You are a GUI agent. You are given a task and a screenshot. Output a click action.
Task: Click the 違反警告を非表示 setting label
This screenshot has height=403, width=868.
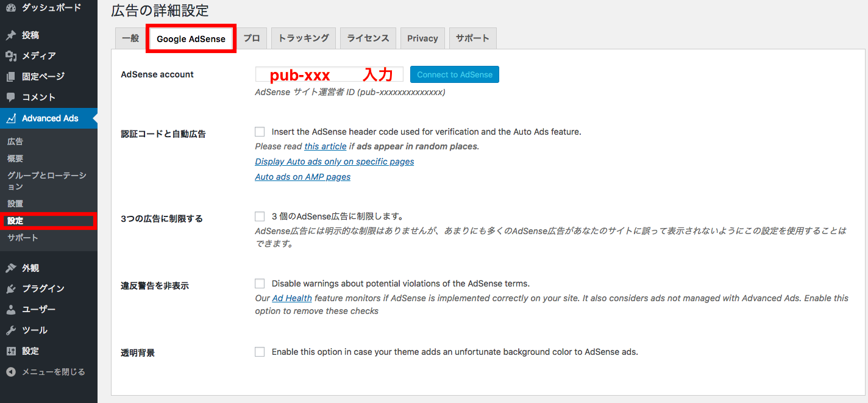point(155,286)
